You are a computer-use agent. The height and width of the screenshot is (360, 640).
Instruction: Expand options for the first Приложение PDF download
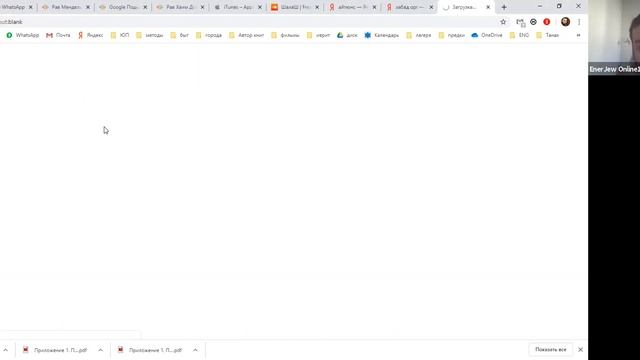[100, 350]
